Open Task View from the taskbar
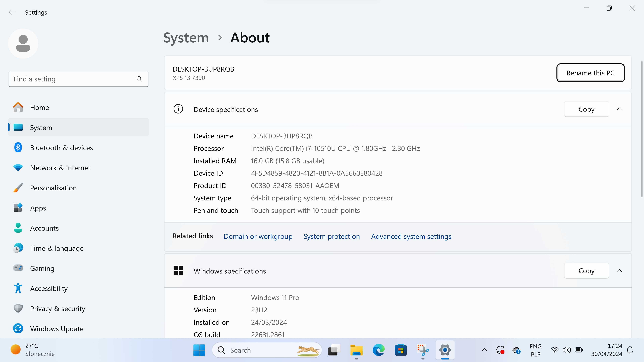Screen dimensions: 644x362 pos(334,350)
